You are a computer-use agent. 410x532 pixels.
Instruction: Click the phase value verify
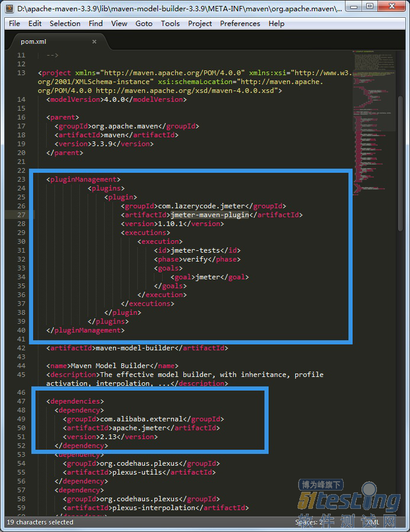[195, 259]
